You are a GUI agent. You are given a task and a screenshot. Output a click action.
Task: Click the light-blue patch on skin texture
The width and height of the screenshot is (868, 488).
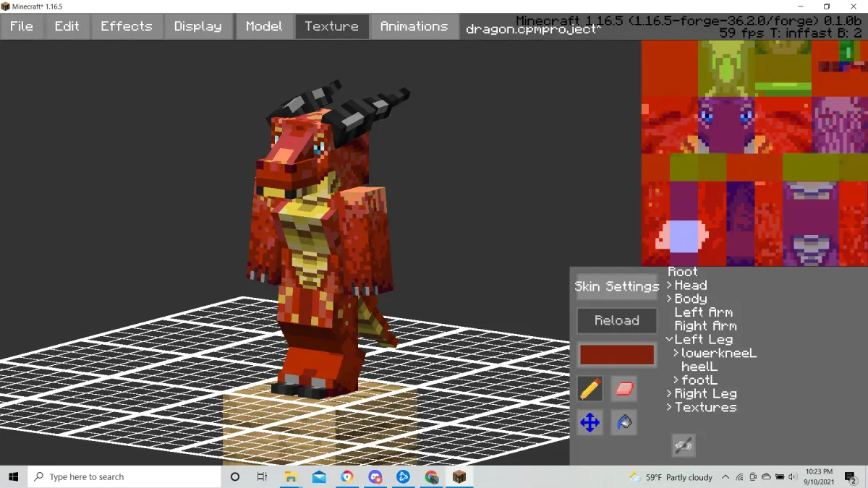coord(684,236)
